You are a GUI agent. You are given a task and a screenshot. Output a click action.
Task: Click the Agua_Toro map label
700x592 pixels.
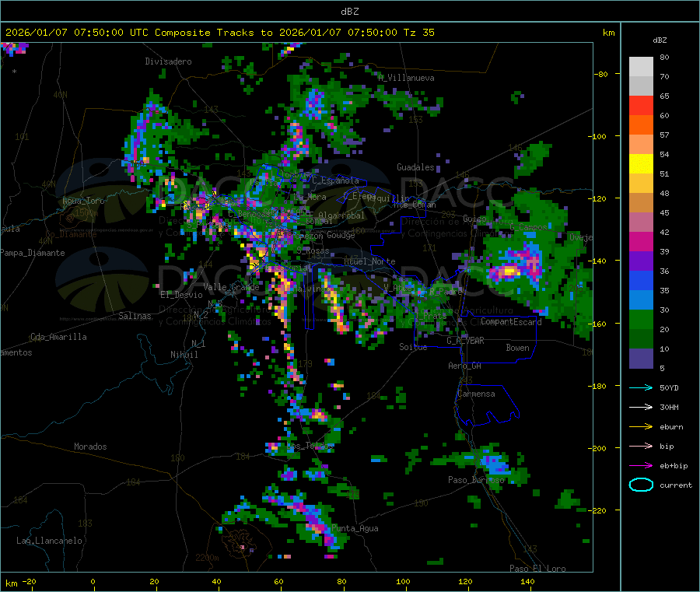coord(83,201)
